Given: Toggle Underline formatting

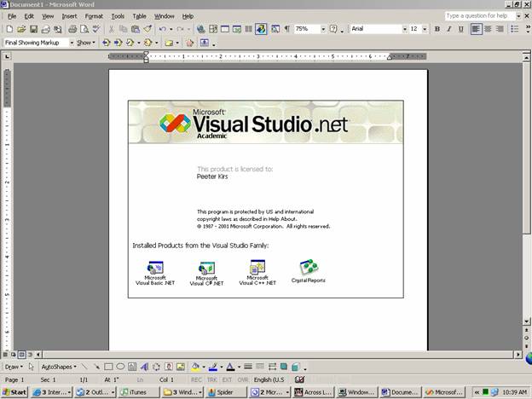Looking at the screenshot, I should pos(461,29).
